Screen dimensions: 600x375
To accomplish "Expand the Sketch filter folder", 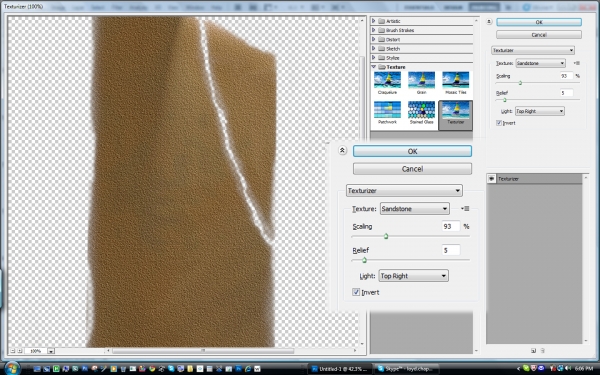I will tap(374, 48).
